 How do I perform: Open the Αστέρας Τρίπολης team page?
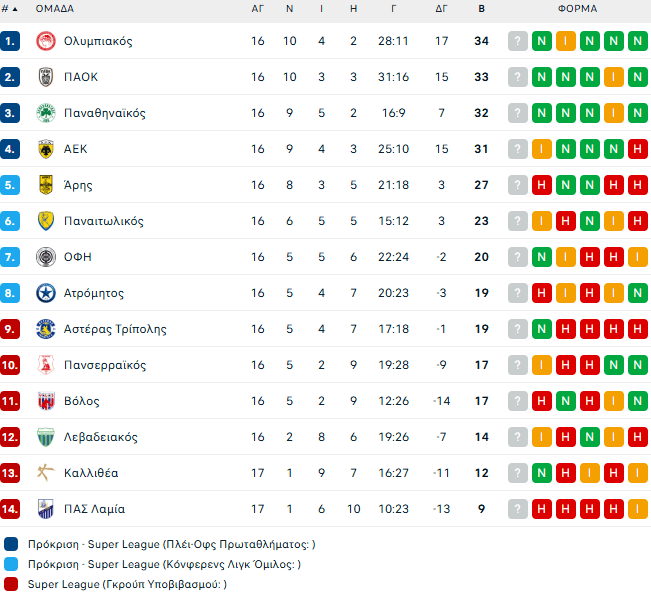115,329
